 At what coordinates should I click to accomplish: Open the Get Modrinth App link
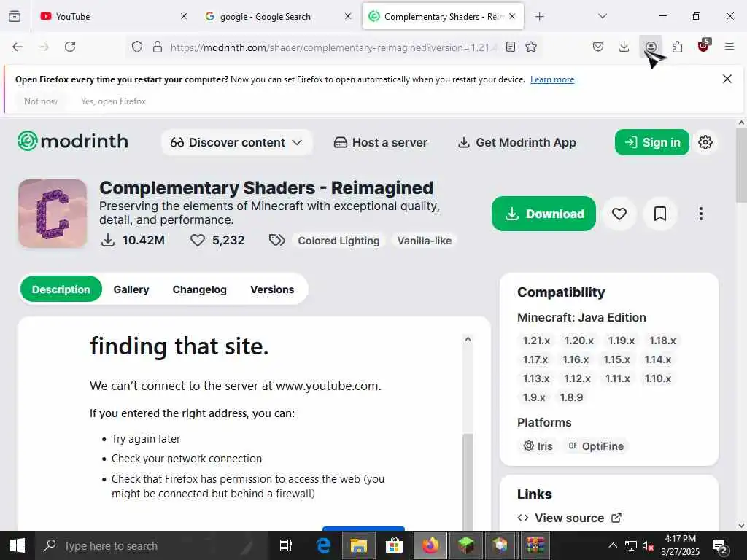(517, 142)
